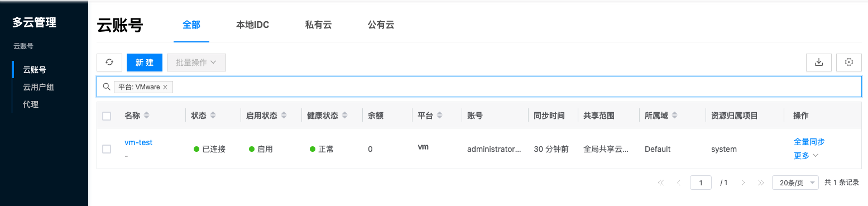
Task: Click the search magnifier icon
Action: [x=106, y=87]
